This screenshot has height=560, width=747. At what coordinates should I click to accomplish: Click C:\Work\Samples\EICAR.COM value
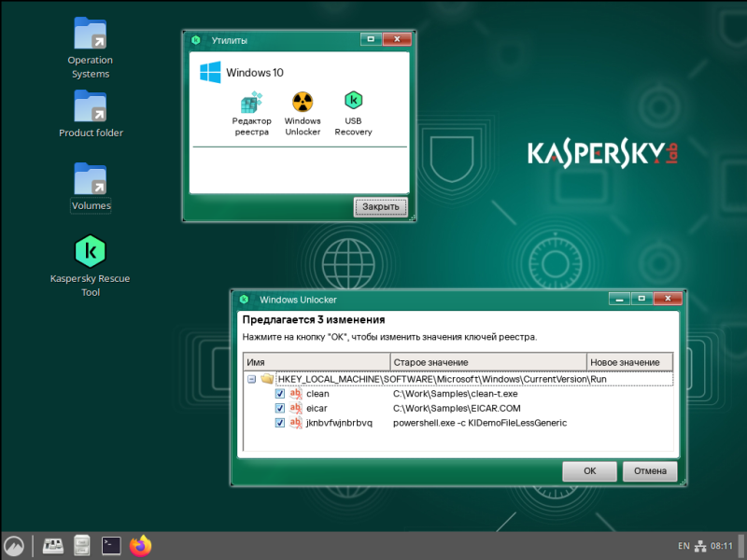click(x=457, y=409)
